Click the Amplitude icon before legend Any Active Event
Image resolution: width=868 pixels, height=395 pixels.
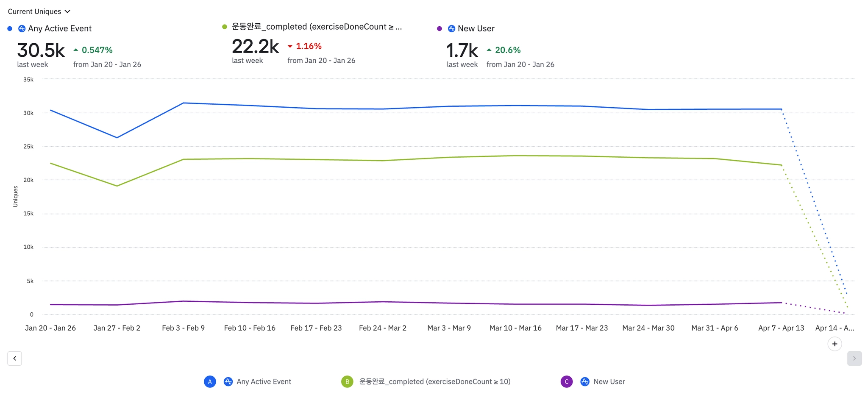(228, 381)
